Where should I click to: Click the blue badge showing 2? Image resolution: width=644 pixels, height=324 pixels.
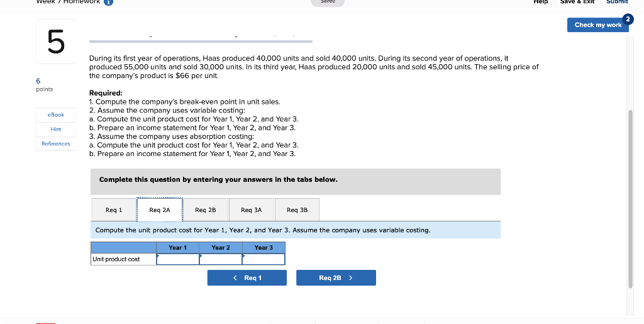628,19
